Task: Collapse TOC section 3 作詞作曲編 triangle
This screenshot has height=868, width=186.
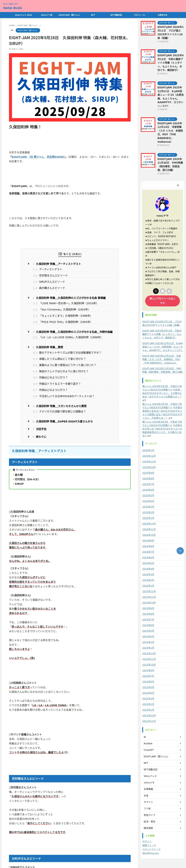Action: tap(29, 332)
